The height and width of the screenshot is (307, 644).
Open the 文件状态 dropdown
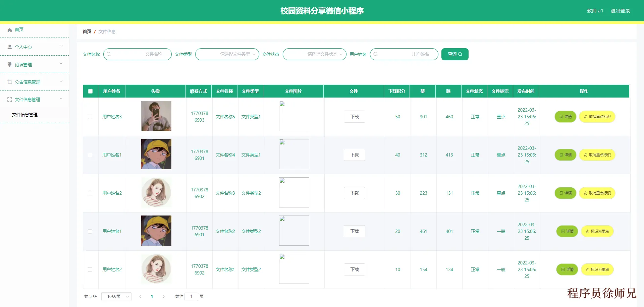[x=315, y=54]
